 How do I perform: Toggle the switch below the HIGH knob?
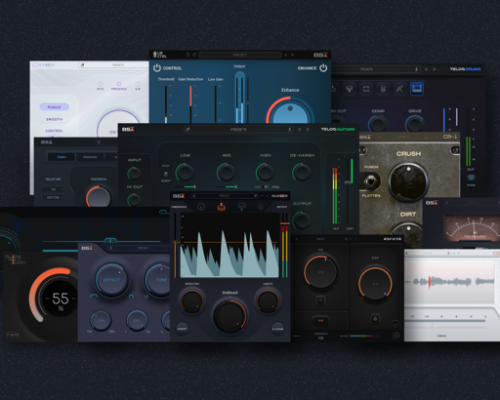point(267,187)
